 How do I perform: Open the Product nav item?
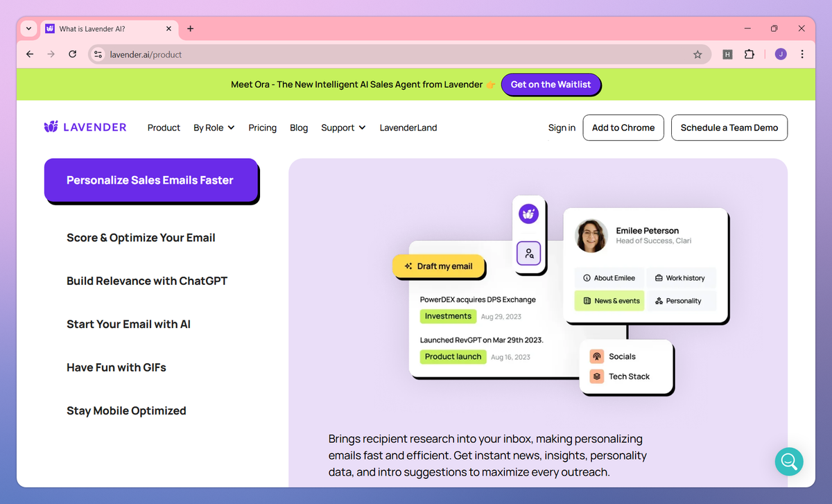[164, 128]
